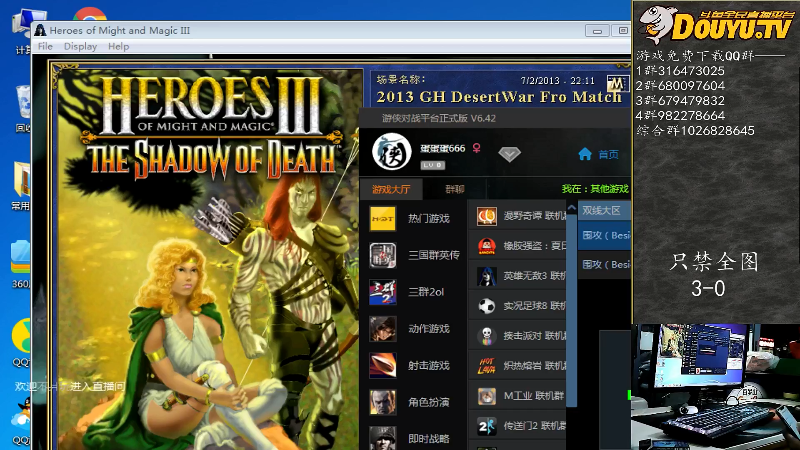
Task: Open the Display menu in Heroes III window
Action: 80,46
